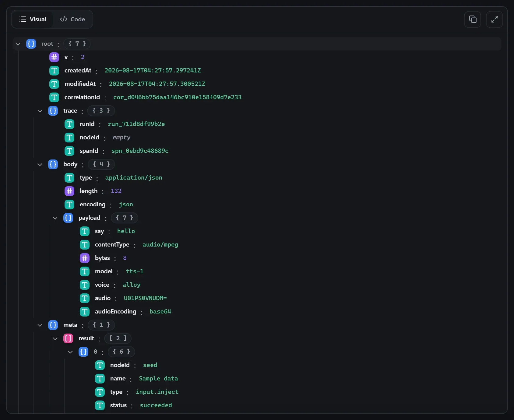Click the text type icon for audio
Image resolution: width=514 pixels, height=420 pixels.
pyautogui.click(x=85, y=298)
